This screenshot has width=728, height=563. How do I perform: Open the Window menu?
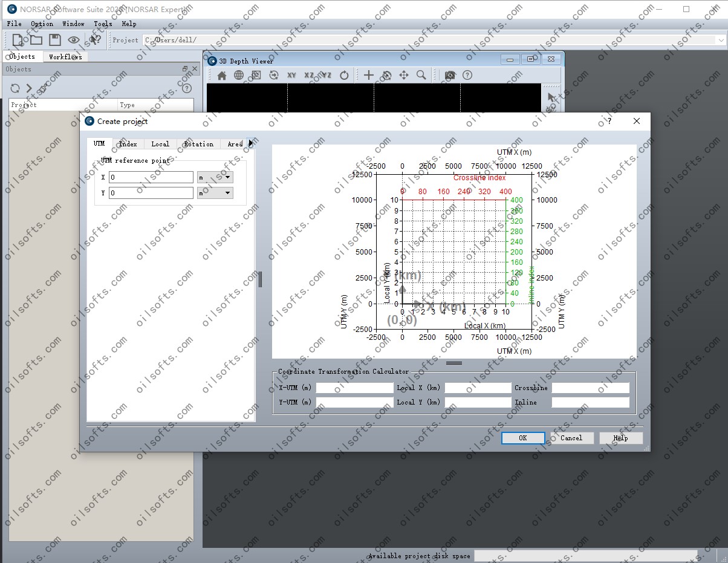click(x=74, y=24)
